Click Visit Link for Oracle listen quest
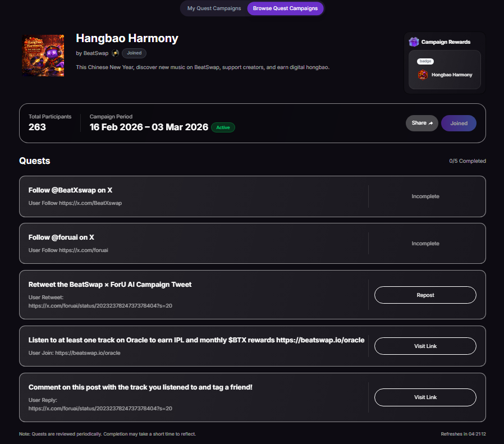 coord(425,346)
